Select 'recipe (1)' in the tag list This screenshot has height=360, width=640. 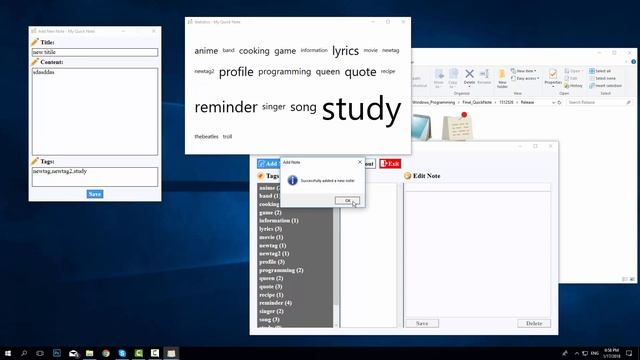point(271,295)
